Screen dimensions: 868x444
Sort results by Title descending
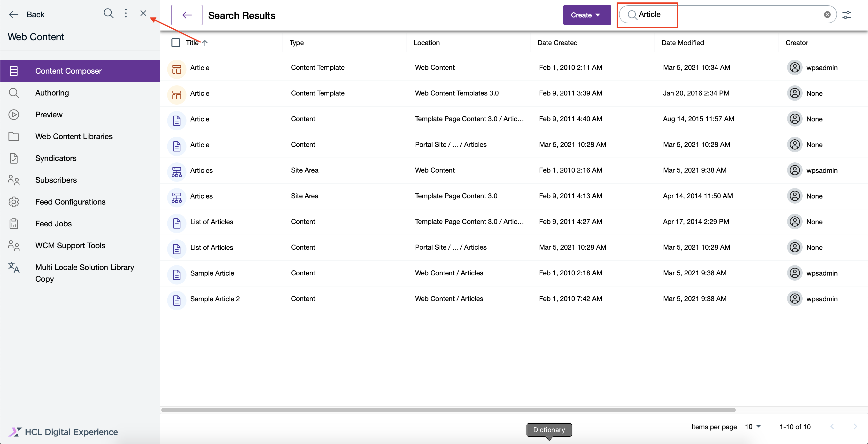click(x=205, y=43)
